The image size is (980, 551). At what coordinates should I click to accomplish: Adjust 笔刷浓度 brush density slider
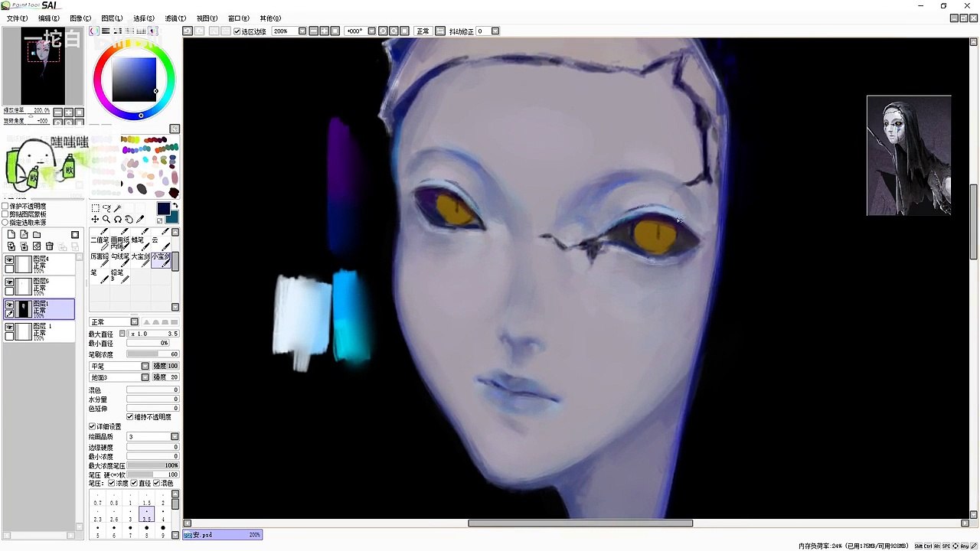[152, 354]
